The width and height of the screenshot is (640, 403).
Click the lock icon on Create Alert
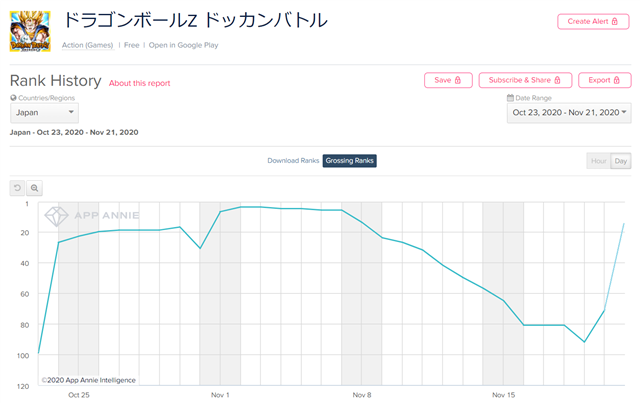pyautogui.click(x=615, y=21)
